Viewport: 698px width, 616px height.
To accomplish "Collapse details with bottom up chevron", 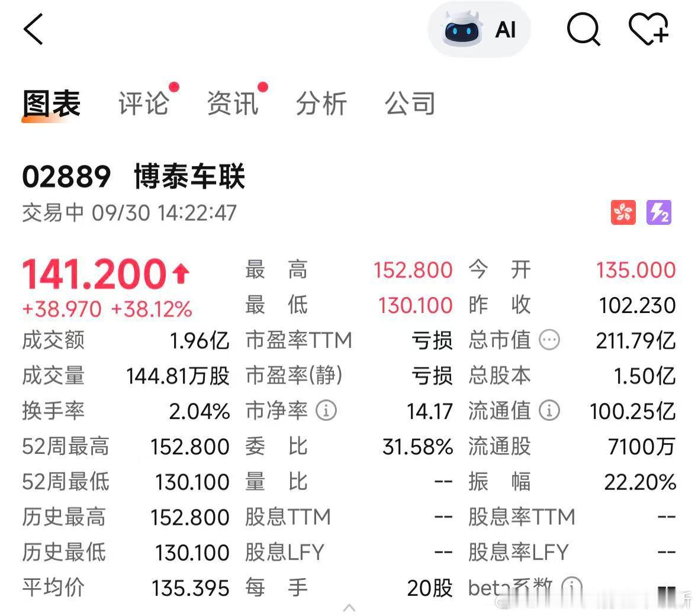I will [x=349, y=608].
